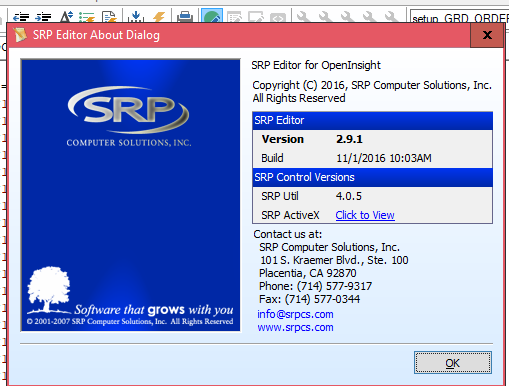Click the letter A sort toolbar icon

click(66, 17)
